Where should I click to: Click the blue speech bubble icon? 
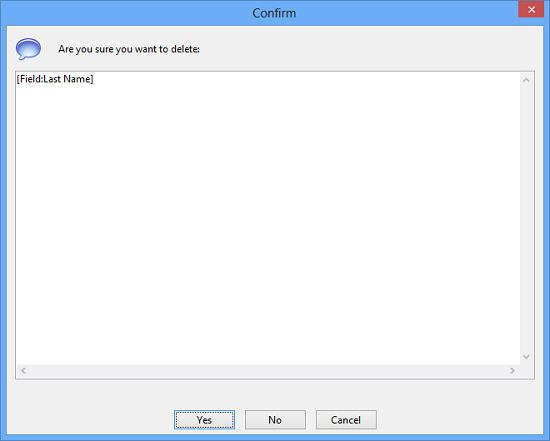28,49
